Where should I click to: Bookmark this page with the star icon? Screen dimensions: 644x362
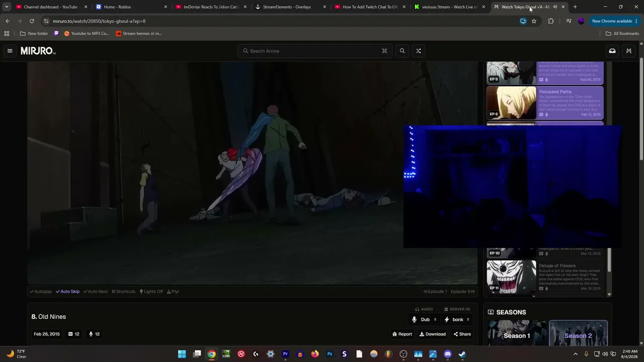(x=534, y=21)
